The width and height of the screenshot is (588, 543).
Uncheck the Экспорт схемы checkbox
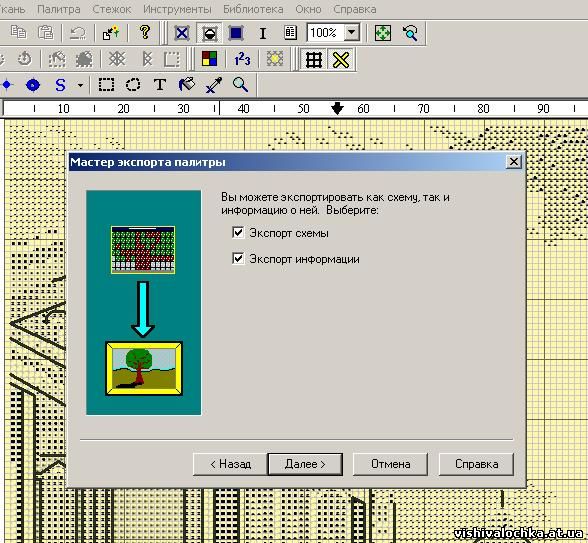(x=238, y=233)
